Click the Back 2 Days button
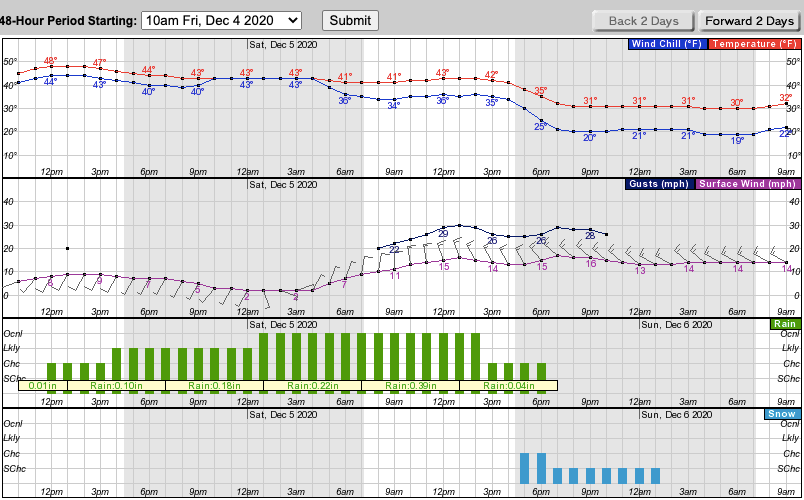The height and width of the screenshot is (500, 804). 644,20
